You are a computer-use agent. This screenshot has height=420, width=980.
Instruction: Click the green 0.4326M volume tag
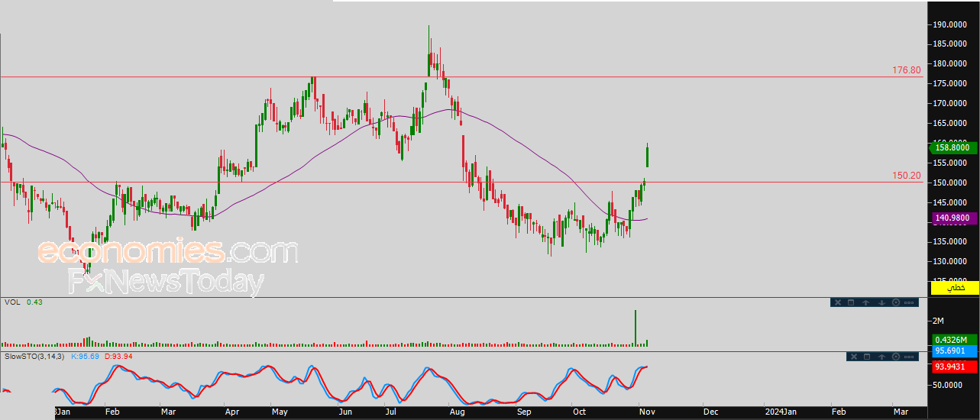pyautogui.click(x=955, y=340)
